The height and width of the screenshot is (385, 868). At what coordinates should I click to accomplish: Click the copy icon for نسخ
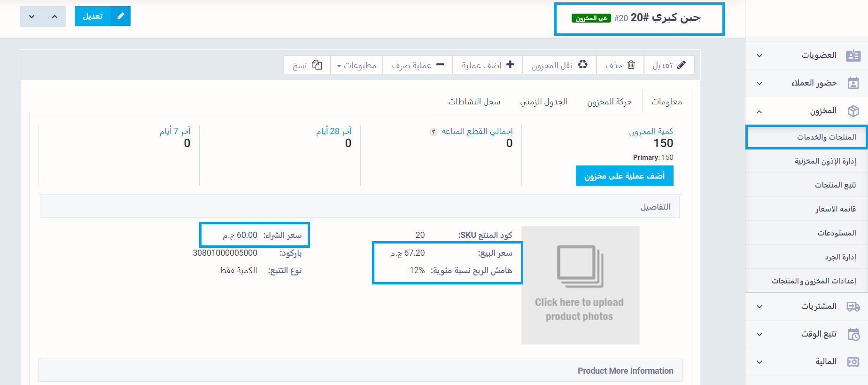pos(317,65)
